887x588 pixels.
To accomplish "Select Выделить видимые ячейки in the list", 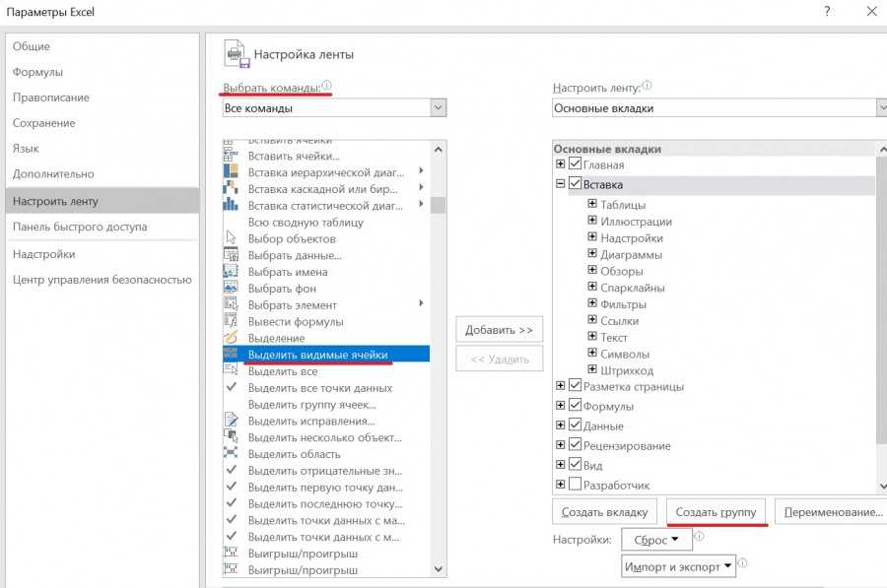I will tap(317, 355).
